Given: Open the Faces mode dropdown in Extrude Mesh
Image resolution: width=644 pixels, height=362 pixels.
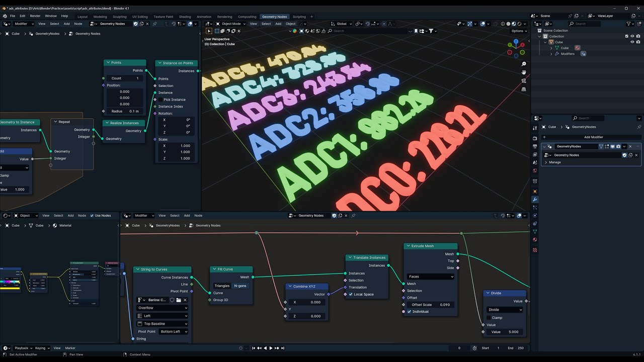Looking at the screenshot, I should point(431,277).
